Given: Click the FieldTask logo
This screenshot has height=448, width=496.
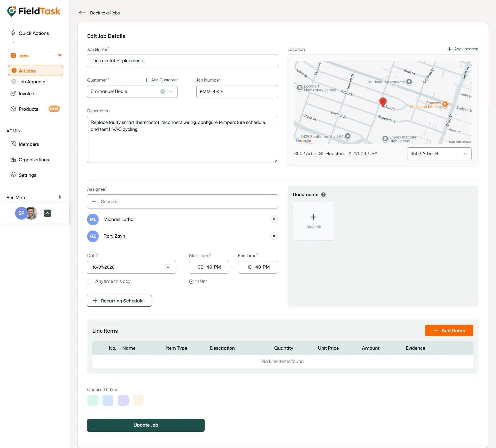Looking at the screenshot, I should click(34, 11).
